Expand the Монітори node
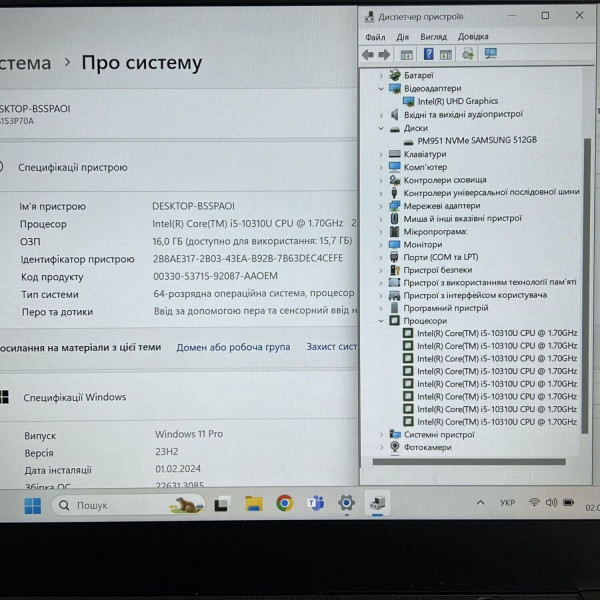 381,245
